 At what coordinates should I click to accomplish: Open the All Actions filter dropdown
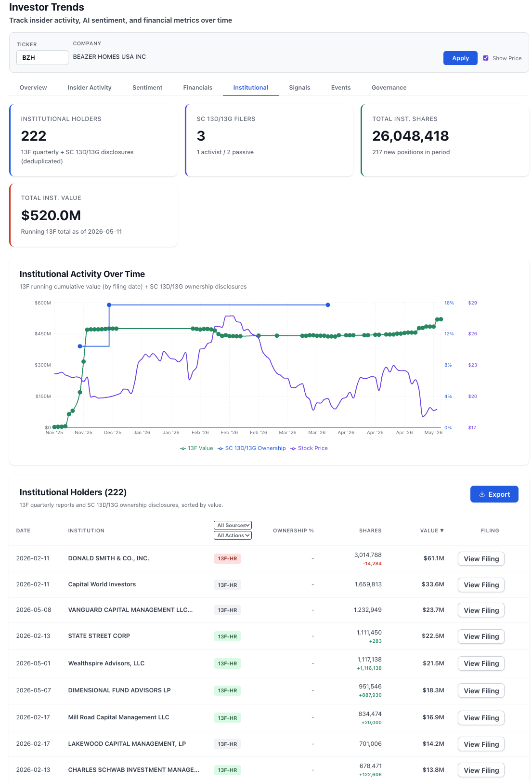click(x=233, y=535)
